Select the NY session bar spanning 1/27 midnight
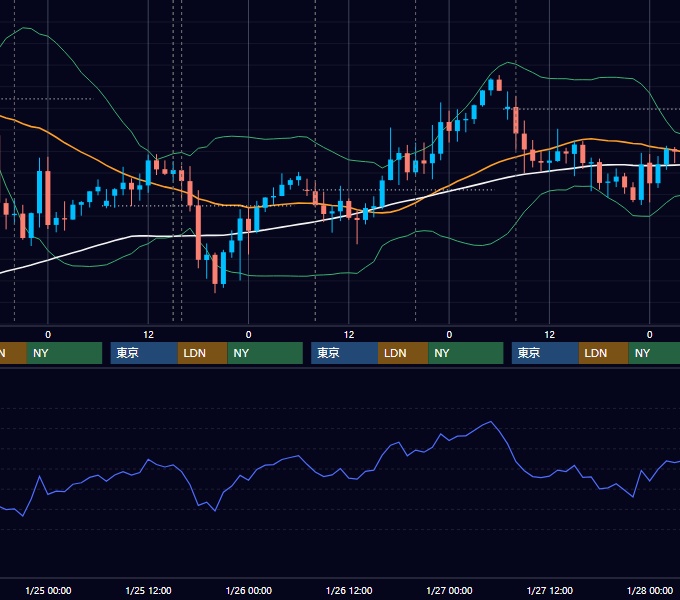 click(466, 353)
